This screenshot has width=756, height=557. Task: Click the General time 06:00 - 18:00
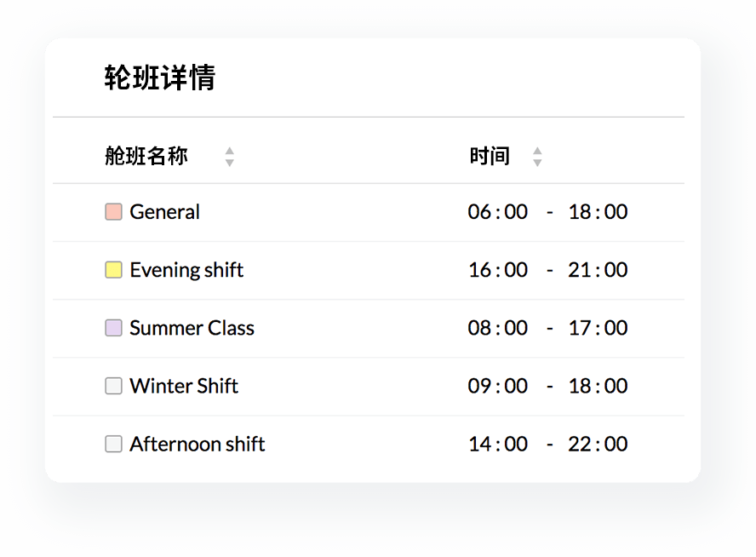547,212
